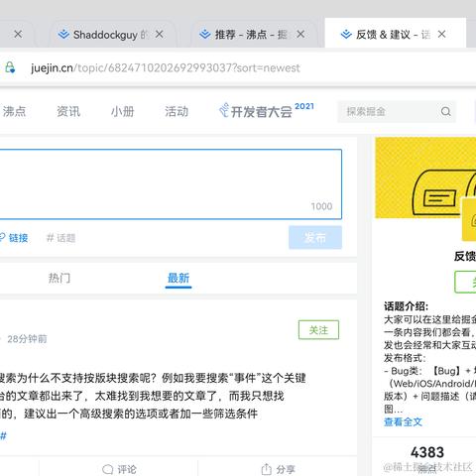Click the topic hashtag link below the post

[x=3, y=436]
